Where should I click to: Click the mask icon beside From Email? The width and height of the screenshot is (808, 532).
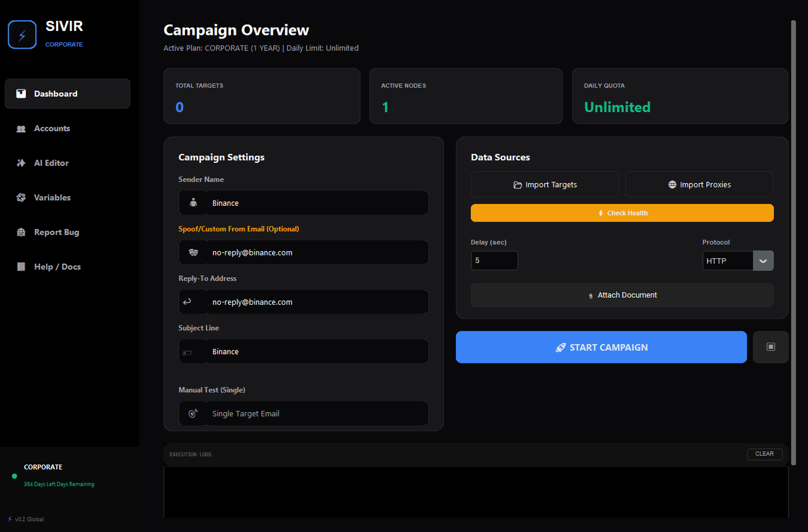point(193,252)
